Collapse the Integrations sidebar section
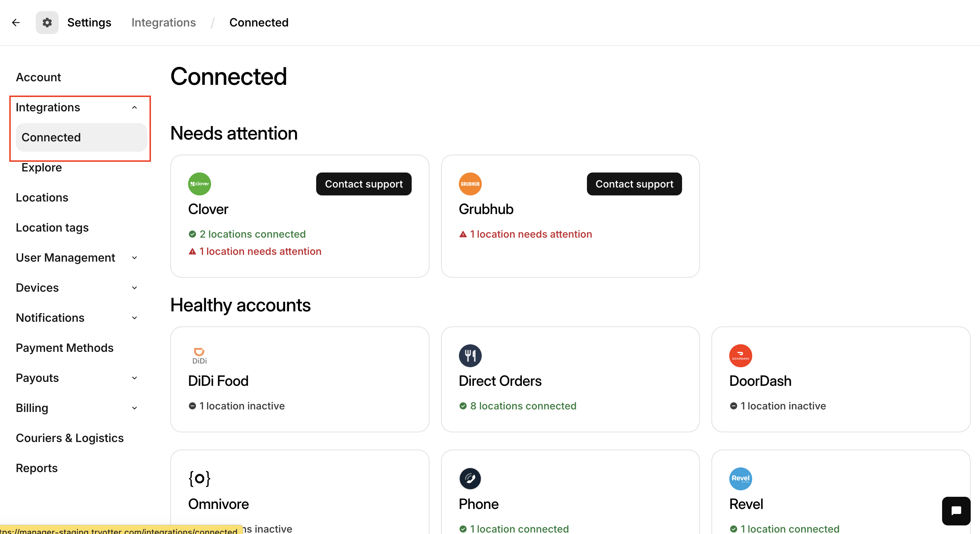This screenshot has height=534, width=980. tap(134, 107)
